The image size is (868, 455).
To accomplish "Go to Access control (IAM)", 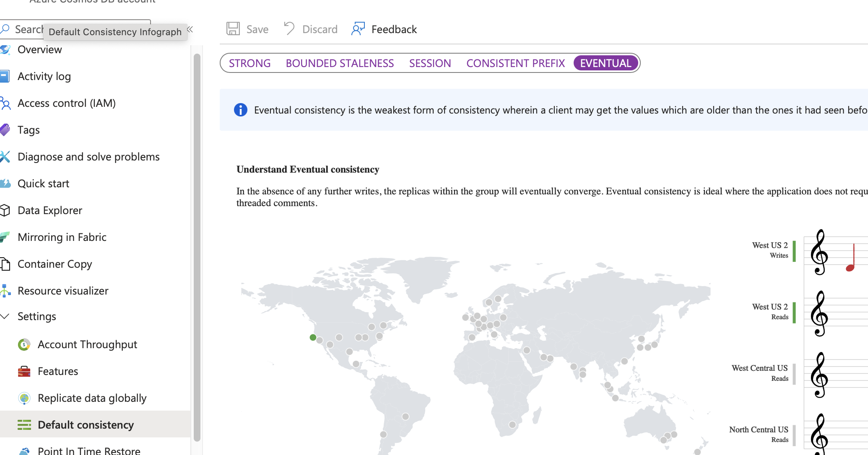I will 67,103.
